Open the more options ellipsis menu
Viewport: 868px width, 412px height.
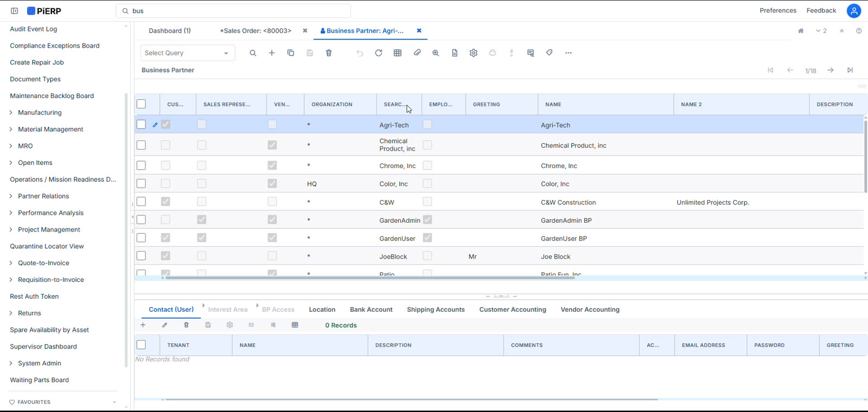coord(569,53)
